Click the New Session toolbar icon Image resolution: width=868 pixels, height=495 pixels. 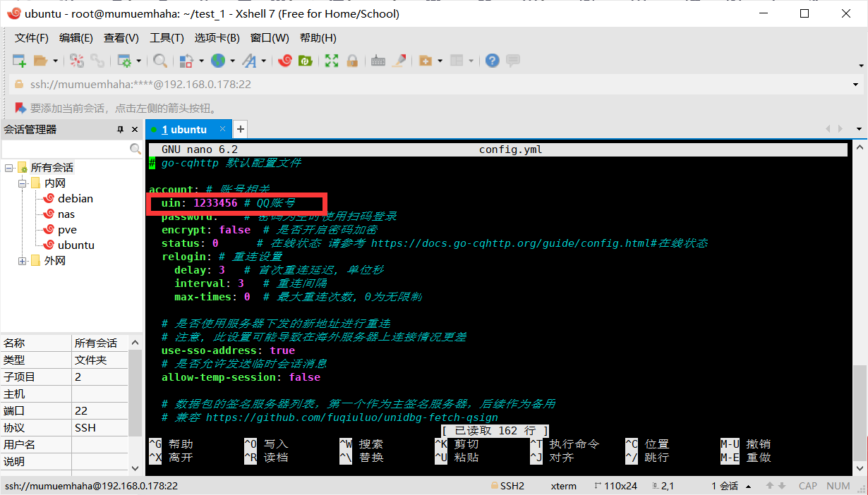point(19,61)
